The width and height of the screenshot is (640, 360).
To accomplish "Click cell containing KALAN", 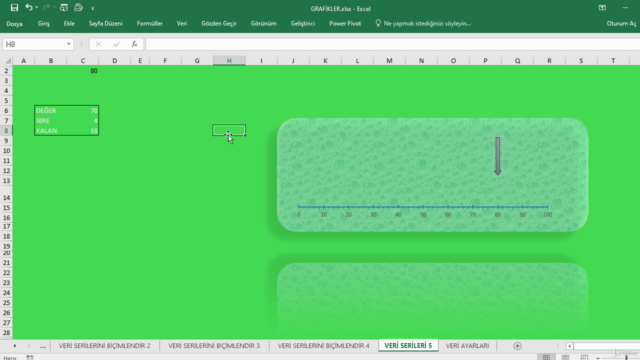I will click(x=51, y=131).
